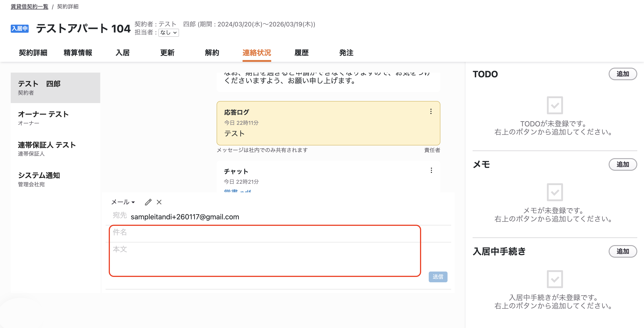
Task: Open the 担当者 dropdown showing なし
Action: [x=169, y=32]
